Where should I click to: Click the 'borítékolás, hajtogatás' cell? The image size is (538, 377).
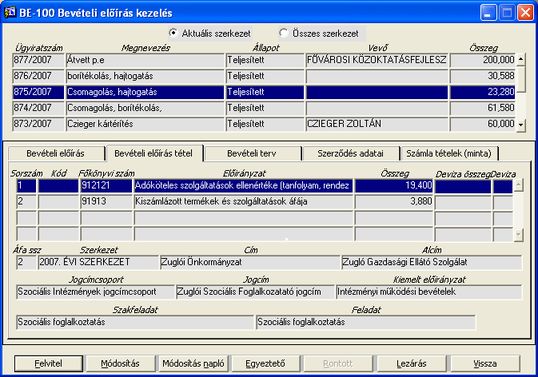click(x=145, y=76)
